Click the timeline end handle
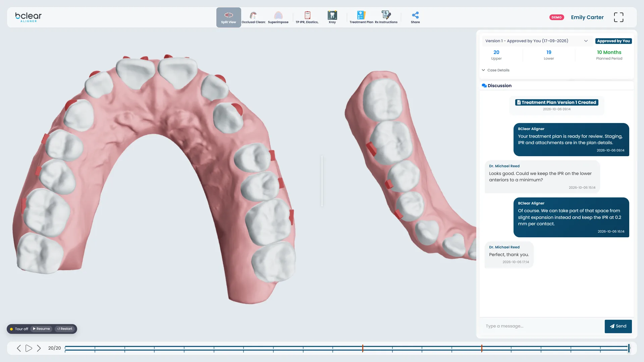This screenshot has width=644, height=362. [x=629, y=348]
